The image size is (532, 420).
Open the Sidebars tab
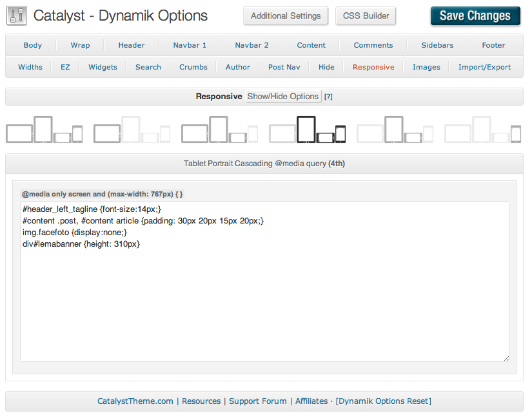437,45
